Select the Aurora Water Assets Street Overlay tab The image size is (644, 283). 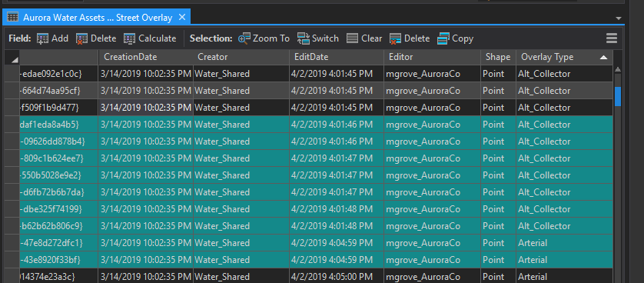click(x=98, y=17)
